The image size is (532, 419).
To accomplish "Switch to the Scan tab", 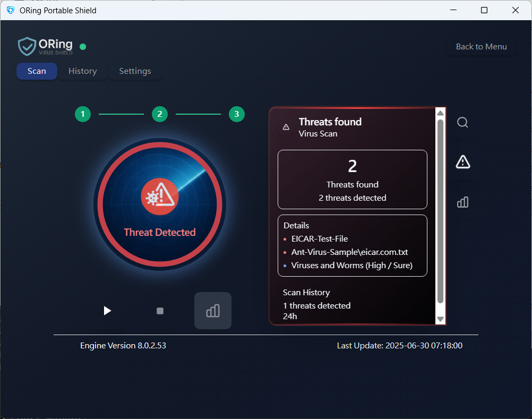I will [x=37, y=71].
